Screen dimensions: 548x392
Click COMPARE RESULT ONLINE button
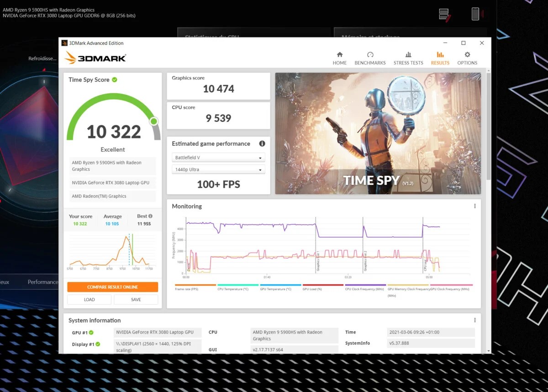(x=112, y=287)
